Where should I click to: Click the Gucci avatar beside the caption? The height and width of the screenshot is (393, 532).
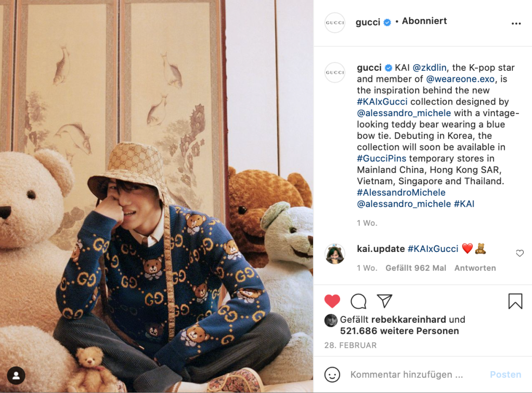(x=335, y=72)
